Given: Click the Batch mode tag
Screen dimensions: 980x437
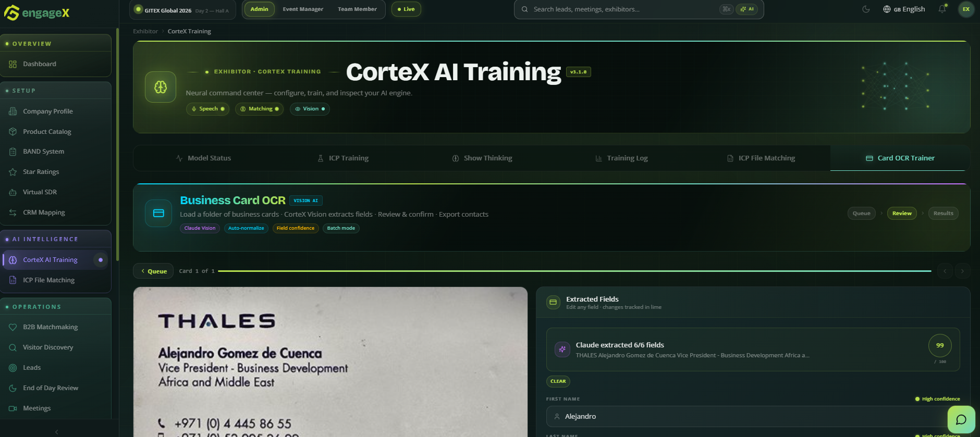Looking at the screenshot, I should [341, 228].
